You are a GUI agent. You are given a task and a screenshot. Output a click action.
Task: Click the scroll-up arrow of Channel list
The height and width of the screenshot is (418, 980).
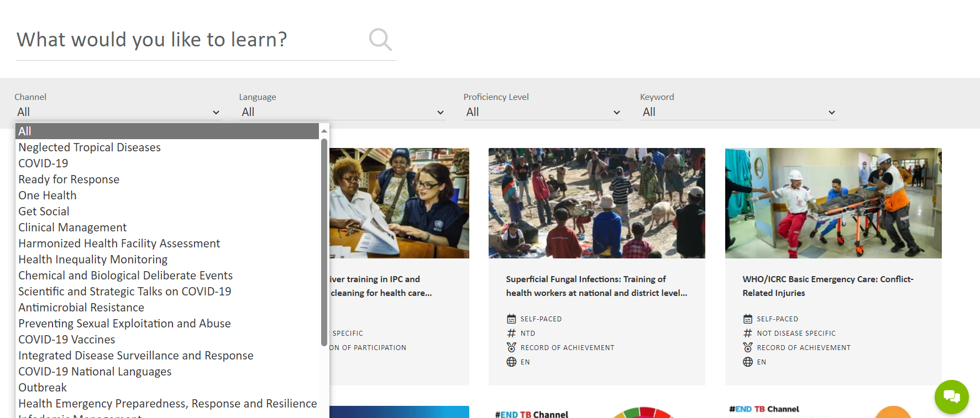(x=324, y=131)
